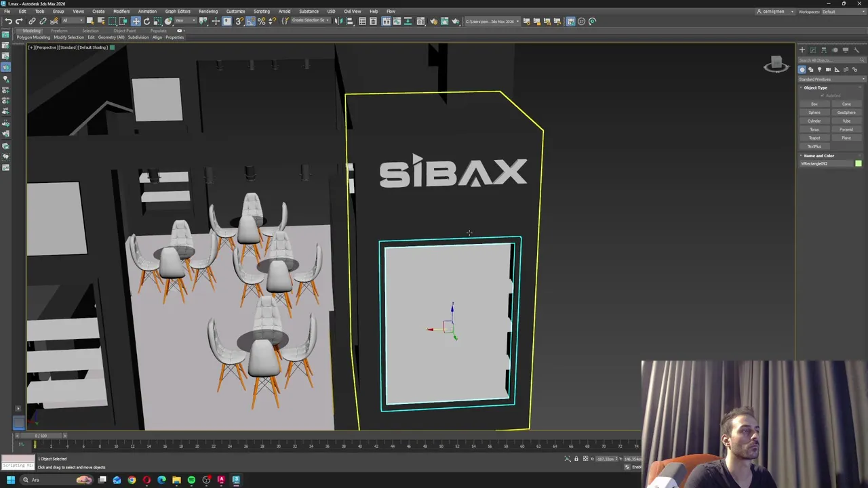
Task: Select the Cameras category icon
Action: click(828, 69)
